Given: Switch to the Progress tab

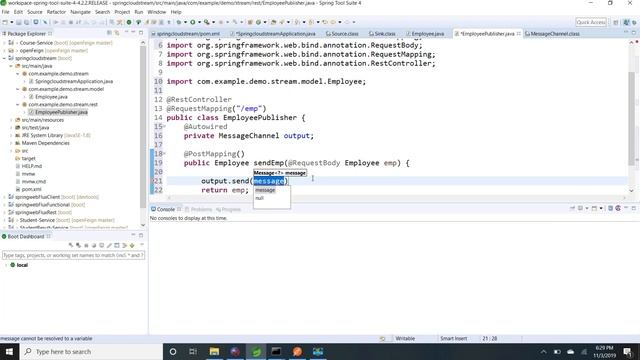Looking at the screenshot, I should click(229, 209).
